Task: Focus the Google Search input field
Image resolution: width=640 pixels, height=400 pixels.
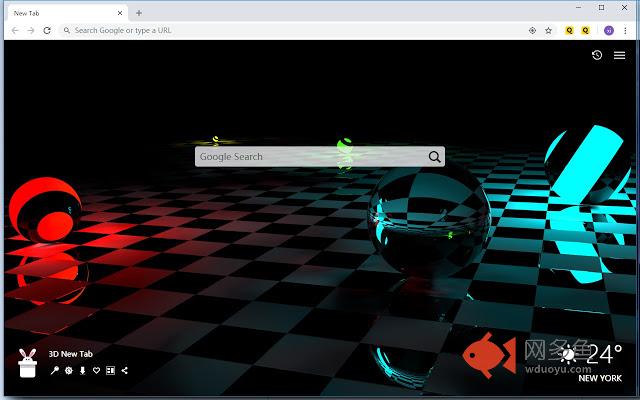Action: [x=320, y=156]
